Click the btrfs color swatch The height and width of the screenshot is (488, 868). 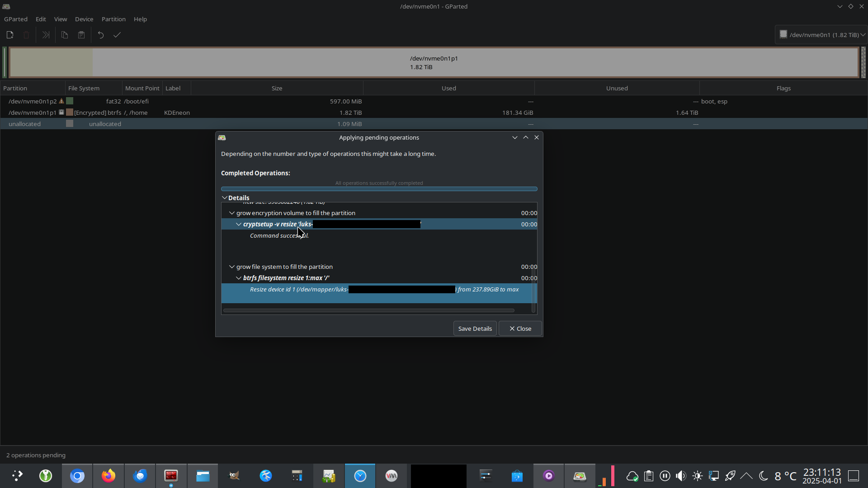coord(70,112)
